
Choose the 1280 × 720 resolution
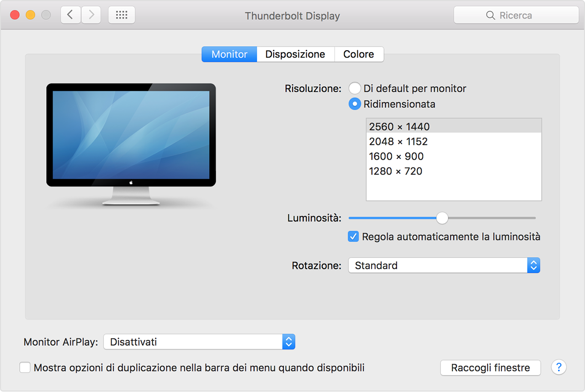pyautogui.click(x=396, y=171)
